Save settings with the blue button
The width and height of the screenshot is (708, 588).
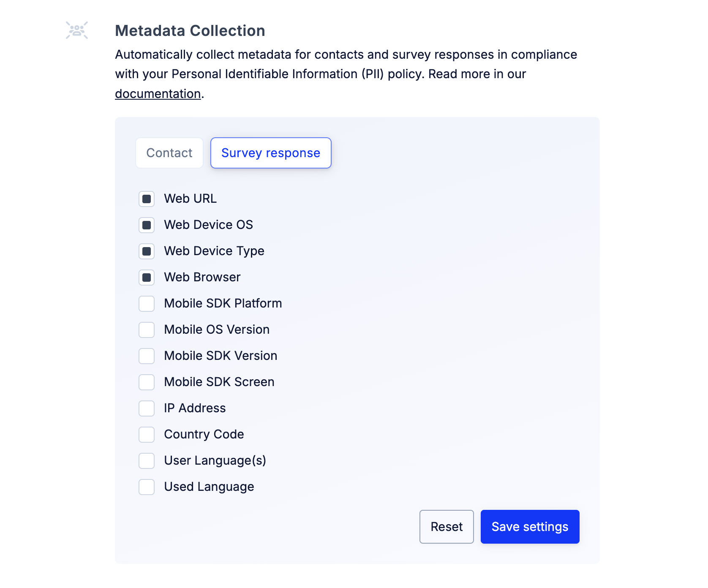coord(530,527)
